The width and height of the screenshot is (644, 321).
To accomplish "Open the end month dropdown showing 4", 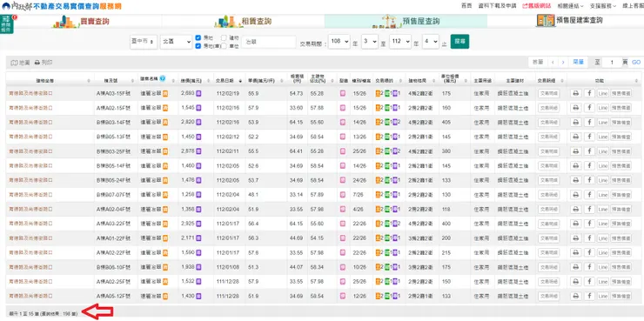I will pyautogui.click(x=431, y=42).
